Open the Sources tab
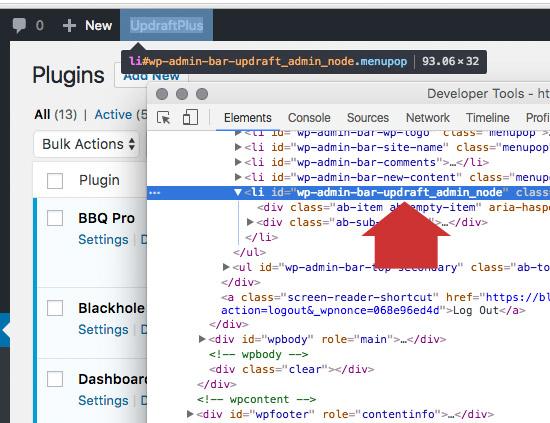 (368, 118)
